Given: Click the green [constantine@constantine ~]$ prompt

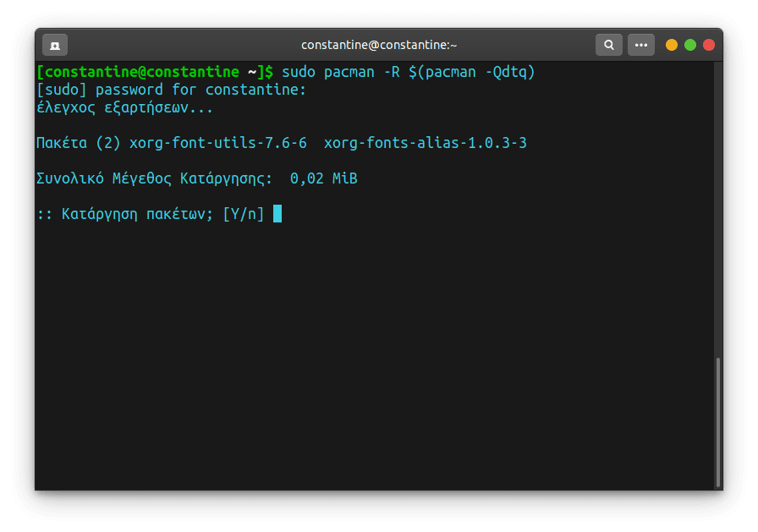Looking at the screenshot, I should point(154,73).
